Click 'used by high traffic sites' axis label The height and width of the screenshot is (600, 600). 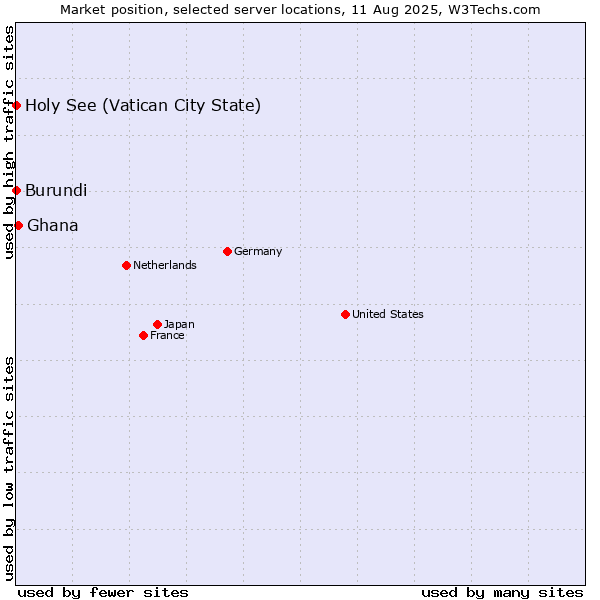8,142
